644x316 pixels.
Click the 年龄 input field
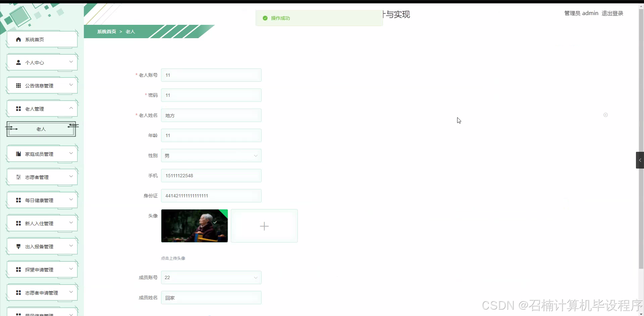[211, 135]
